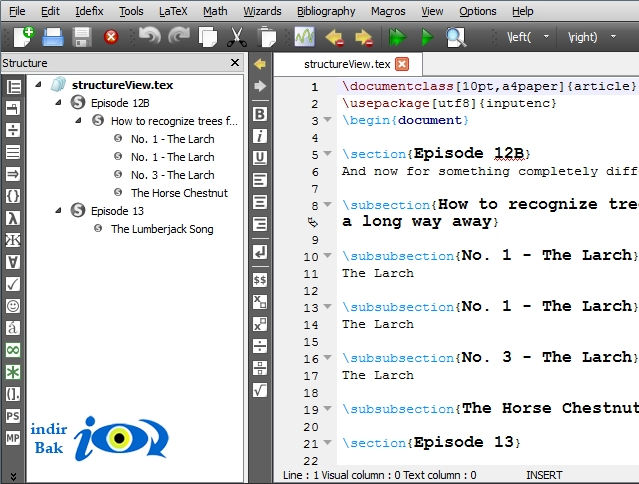This screenshot has width=639, height=484.
Task: Open the \left( delimiter dropdown arrow
Action: pyautogui.click(x=546, y=37)
